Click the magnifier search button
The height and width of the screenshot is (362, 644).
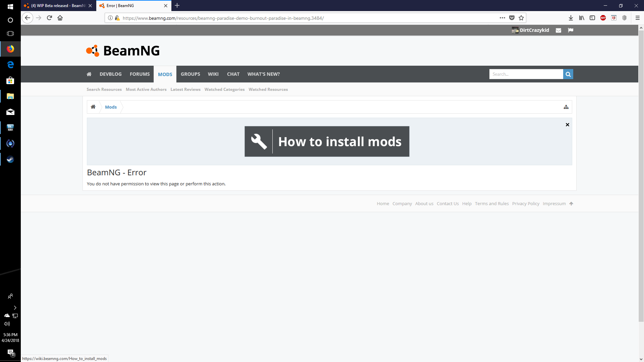pos(568,74)
